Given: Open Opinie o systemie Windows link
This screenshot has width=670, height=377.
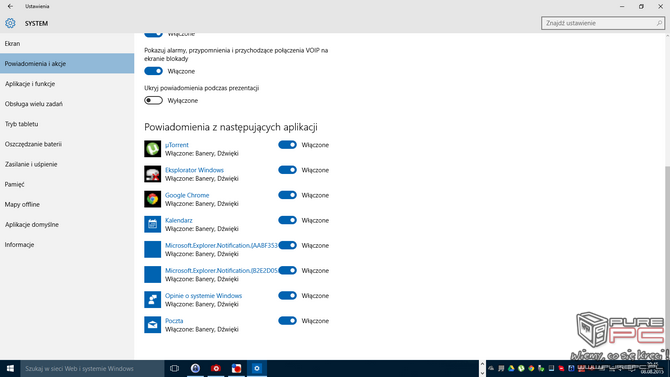Looking at the screenshot, I should [x=203, y=296].
